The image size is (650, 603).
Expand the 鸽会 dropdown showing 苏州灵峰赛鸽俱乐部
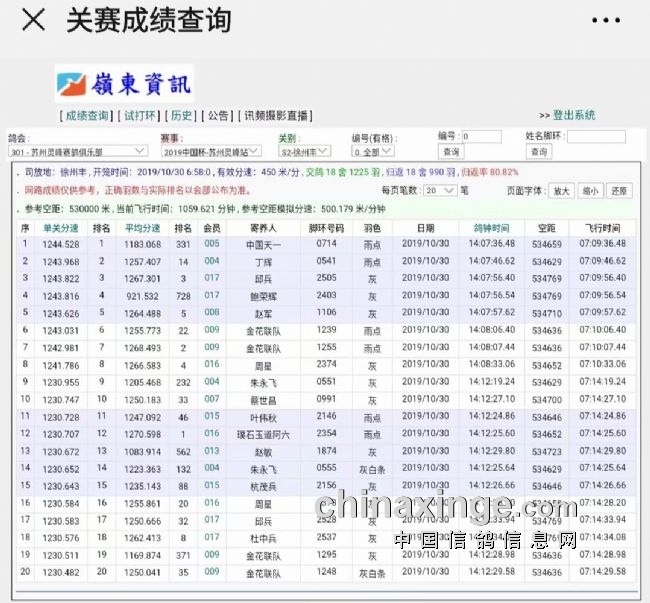pos(78,152)
